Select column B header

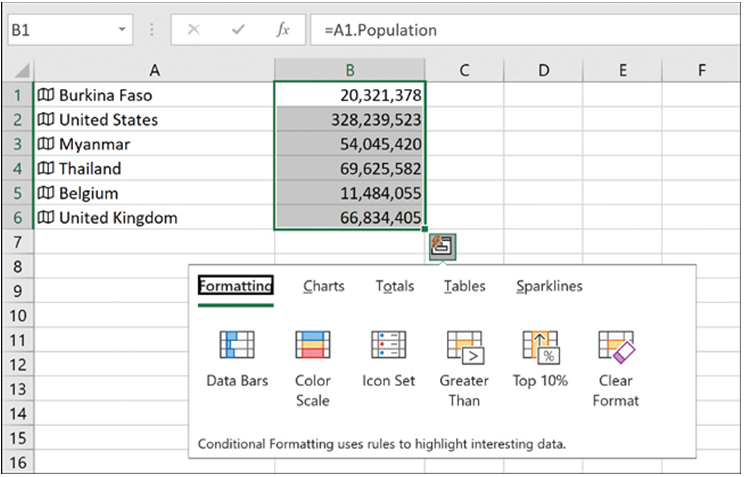pos(350,70)
